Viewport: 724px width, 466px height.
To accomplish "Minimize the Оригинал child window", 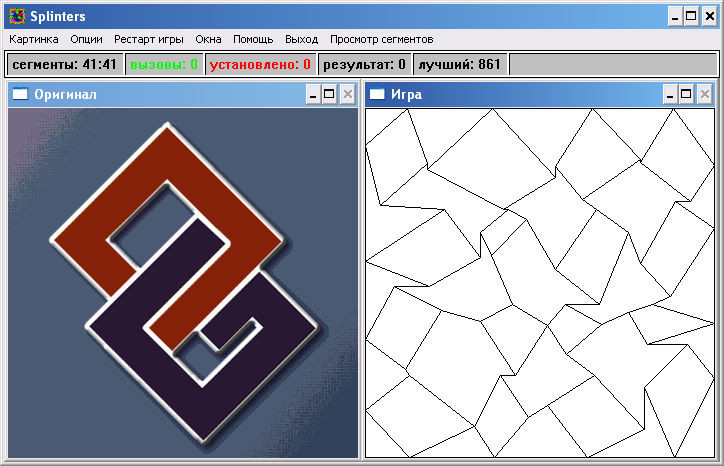I will tap(313, 95).
